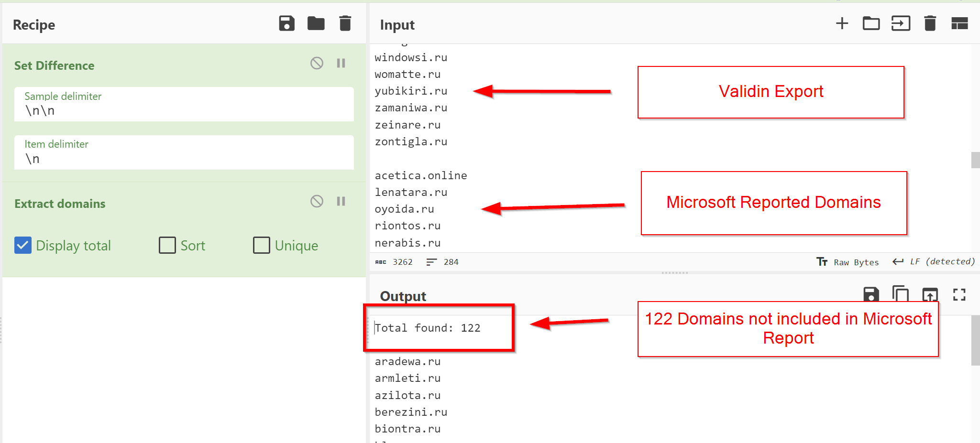Click the Output scrollbar thumb
Viewport: 980px width, 443px height.
975,340
